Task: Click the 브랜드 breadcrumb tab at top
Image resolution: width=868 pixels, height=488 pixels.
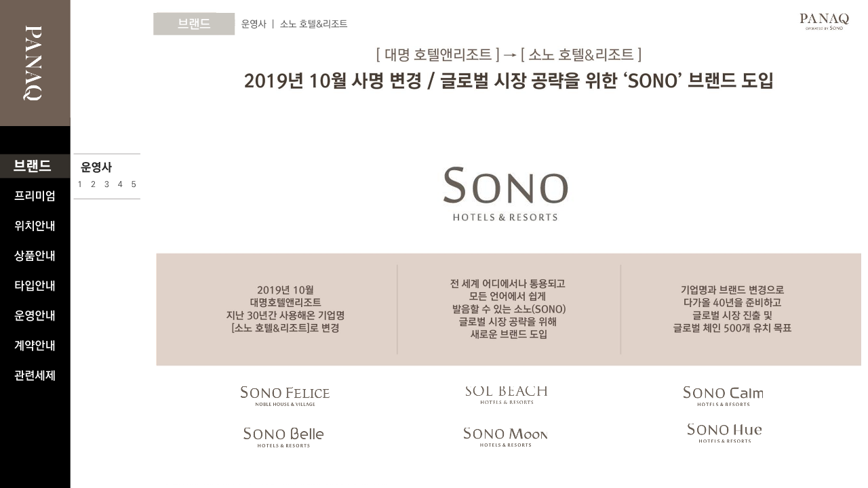Action: [x=194, y=24]
